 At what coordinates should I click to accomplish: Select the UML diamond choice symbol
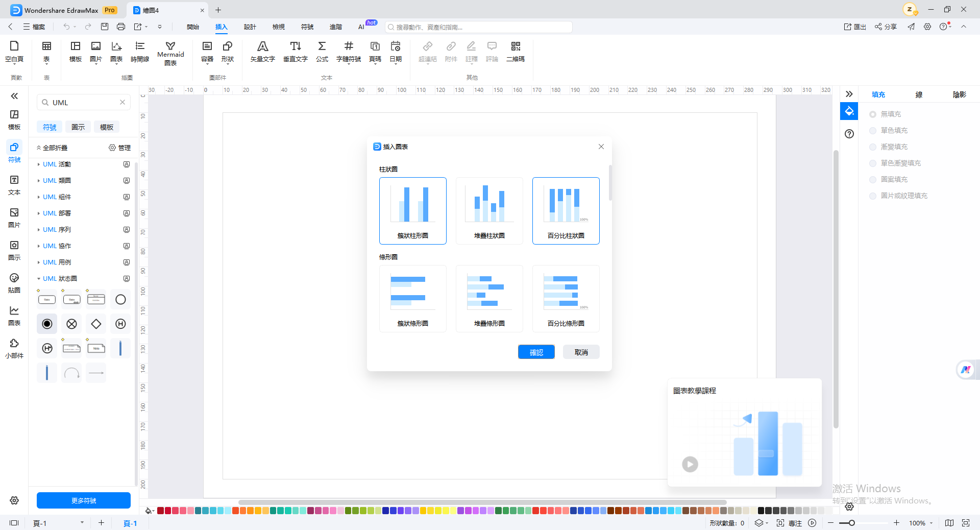point(96,324)
